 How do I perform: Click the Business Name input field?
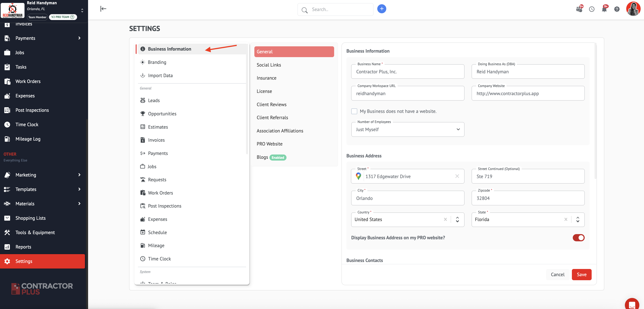tap(408, 72)
